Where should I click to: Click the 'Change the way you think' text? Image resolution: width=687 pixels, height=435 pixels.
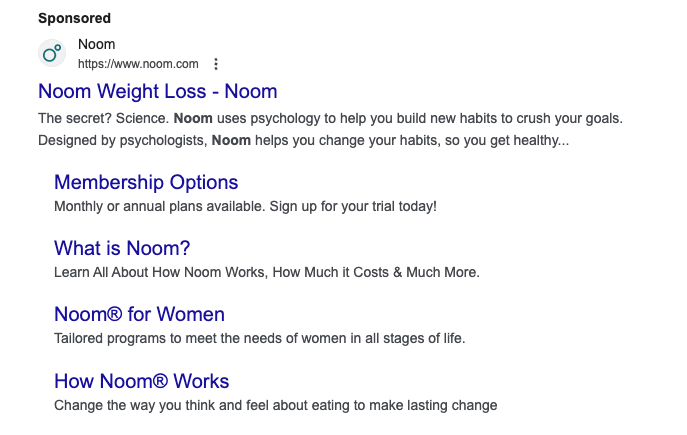tap(276, 405)
